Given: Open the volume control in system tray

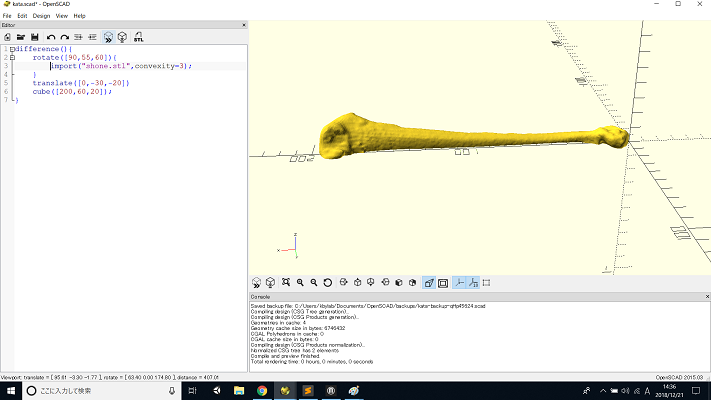Looking at the screenshot, I should tap(625, 391).
